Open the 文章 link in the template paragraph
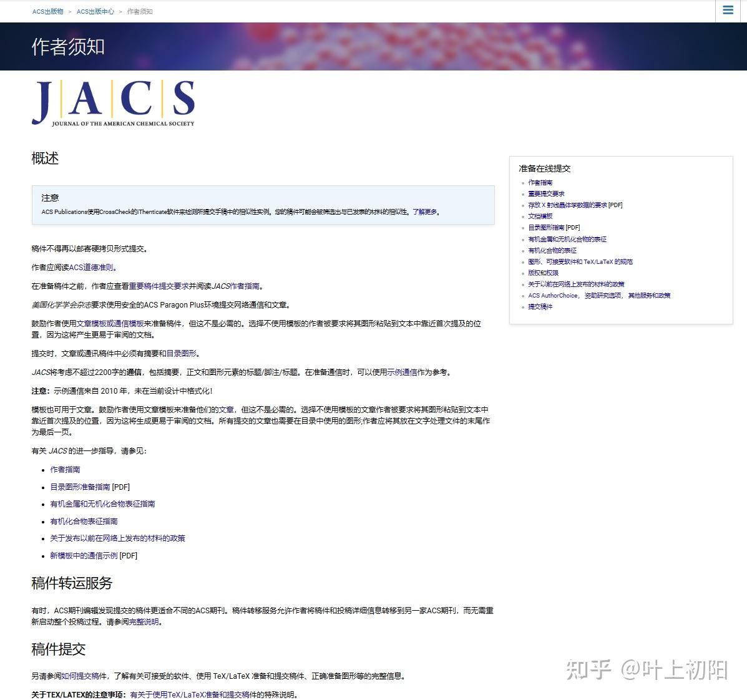This screenshot has width=747, height=700. pyautogui.click(x=227, y=410)
